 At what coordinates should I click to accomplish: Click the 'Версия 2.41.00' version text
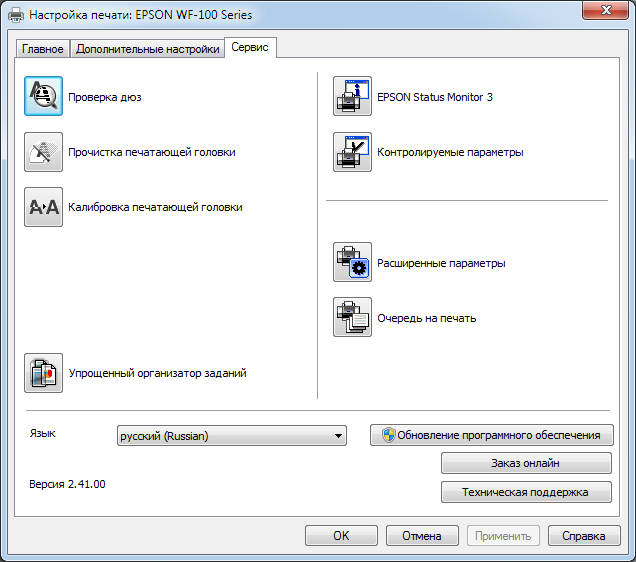[x=67, y=484]
